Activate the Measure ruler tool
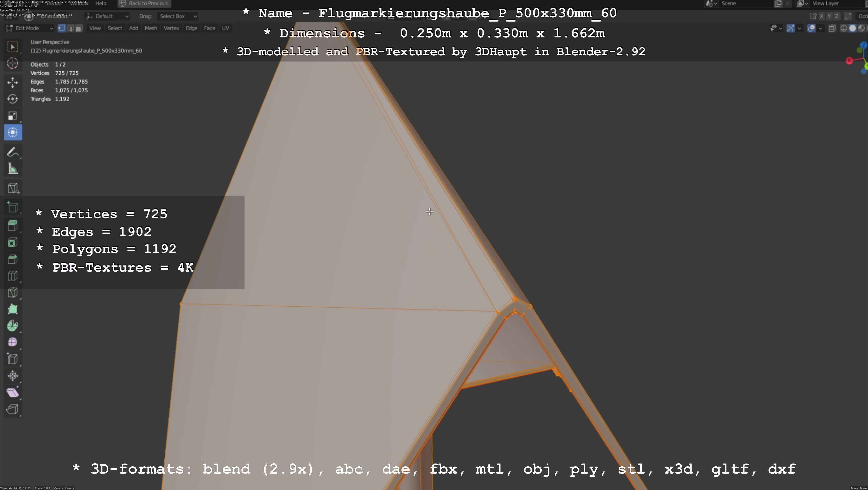 point(13,169)
